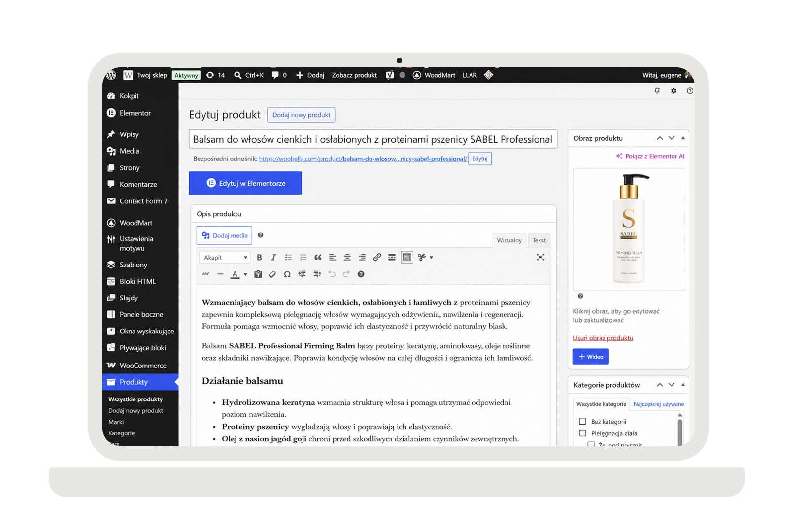Click the help icon under the product image
808x532 pixels.
[580, 296]
